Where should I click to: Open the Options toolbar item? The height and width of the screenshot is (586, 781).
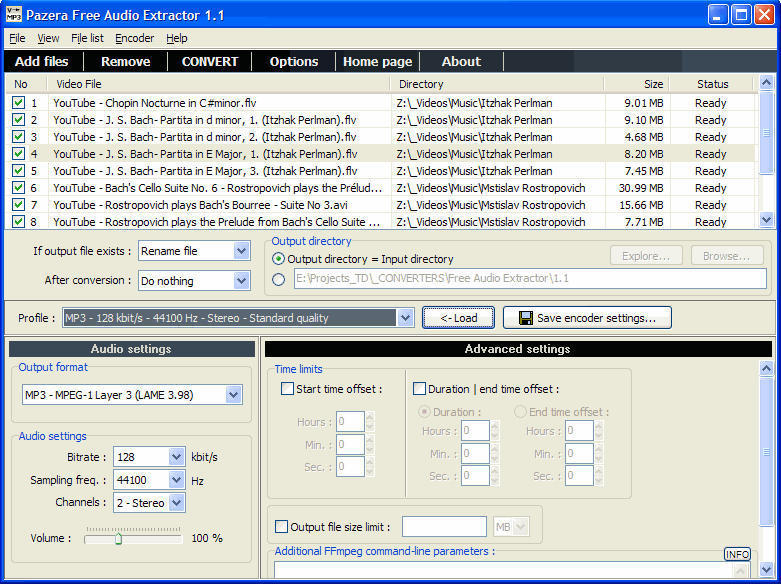click(x=294, y=61)
